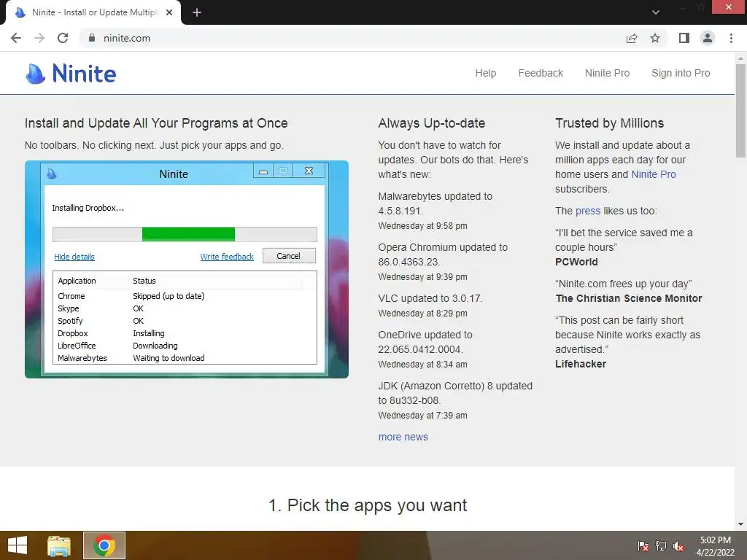
Task: Open File Explorer from the taskbar
Action: point(59,545)
